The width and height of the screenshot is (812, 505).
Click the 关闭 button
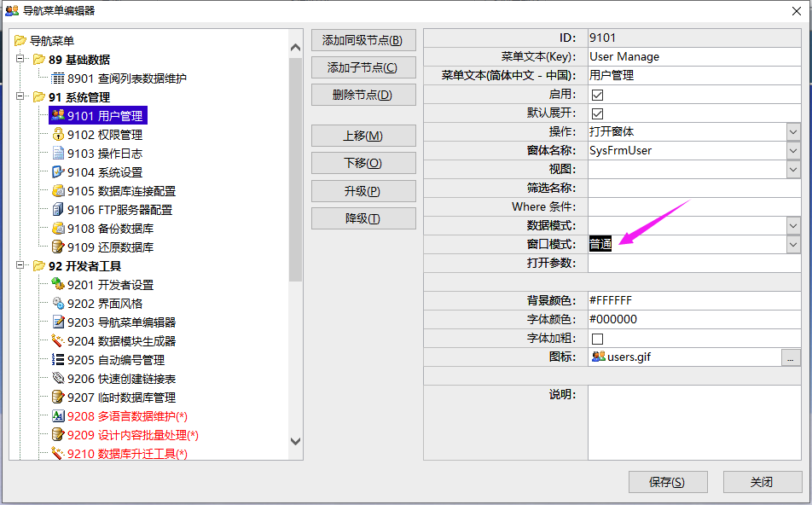[763, 482]
